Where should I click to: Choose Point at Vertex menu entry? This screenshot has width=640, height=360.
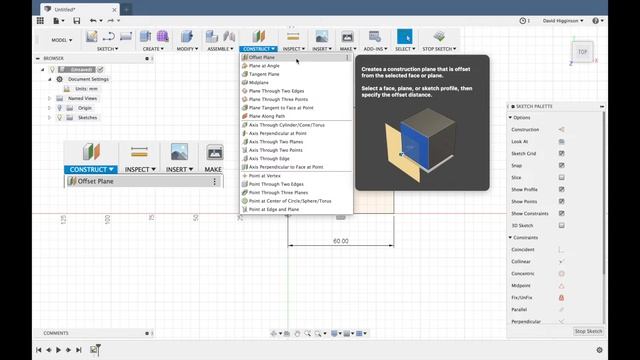(x=296, y=176)
